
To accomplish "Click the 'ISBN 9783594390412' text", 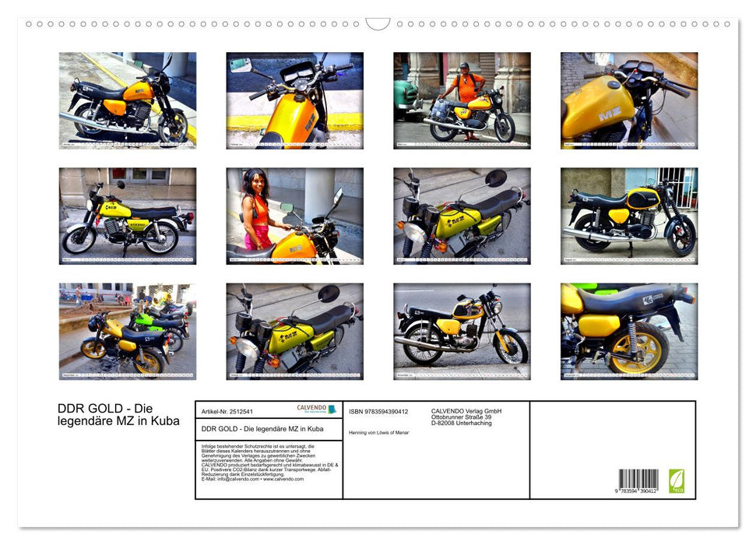I will click(x=378, y=412).
